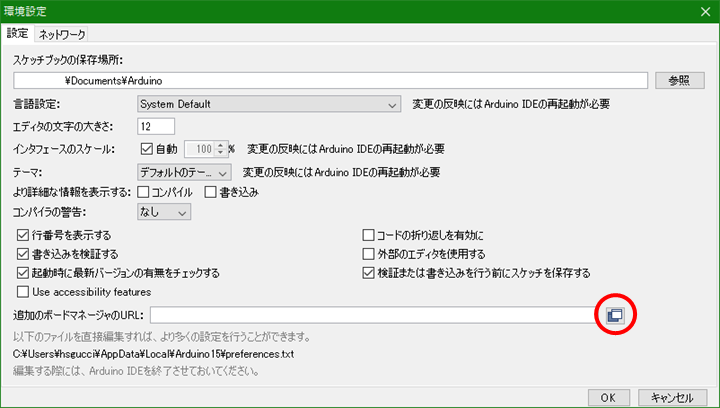Image resolution: width=720 pixels, height=408 pixels.
Task: Open the additional board manager URLs editor icon
Action: 615,315
